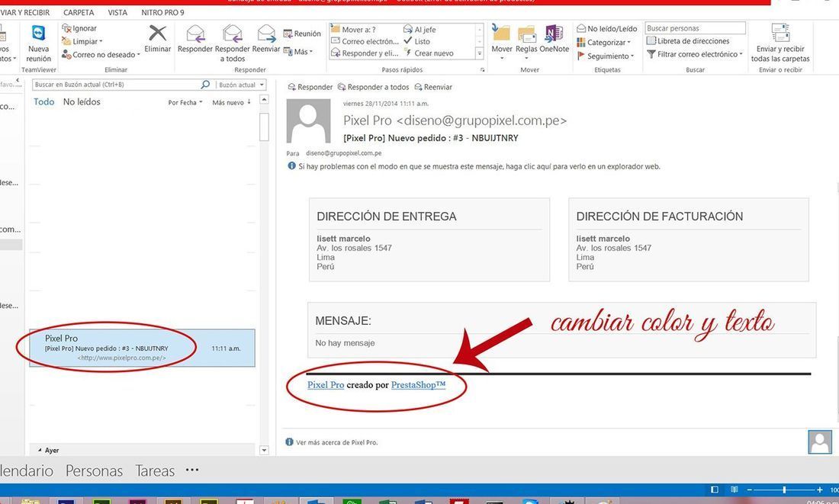The image size is (839, 504).
Task: Select 'Correo electrón...' quick step
Action: point(365,41)
